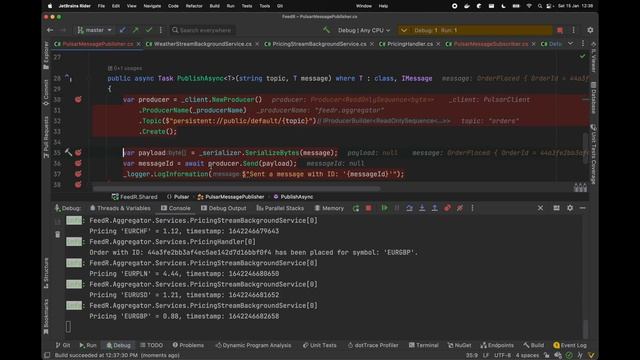Click the UTF-8 encoding selector
Image resolution: width=640 pixels, height=360 pixels.
click(502, 356)
